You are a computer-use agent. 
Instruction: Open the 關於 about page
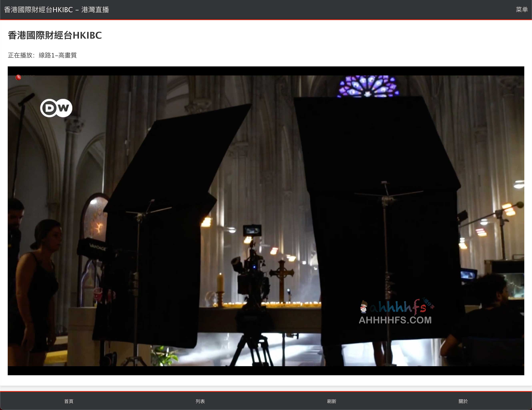point(463,401)
